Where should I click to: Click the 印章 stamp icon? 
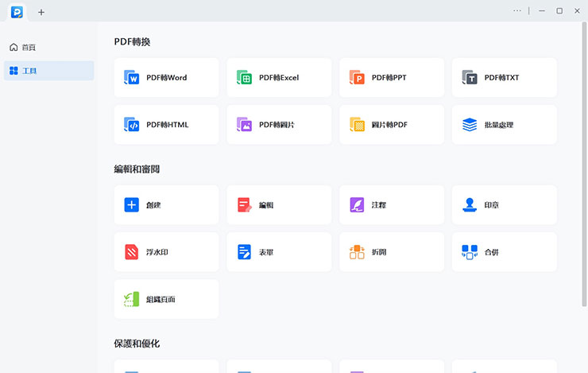click(x=470, y=205)
